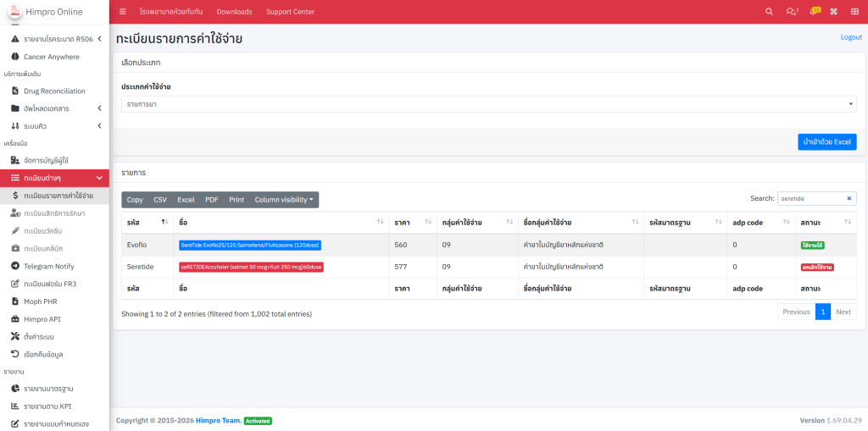Open the search magnifier icon in the header
The height and width of the screenshot is (431, 868).
(x=769, y=12)
